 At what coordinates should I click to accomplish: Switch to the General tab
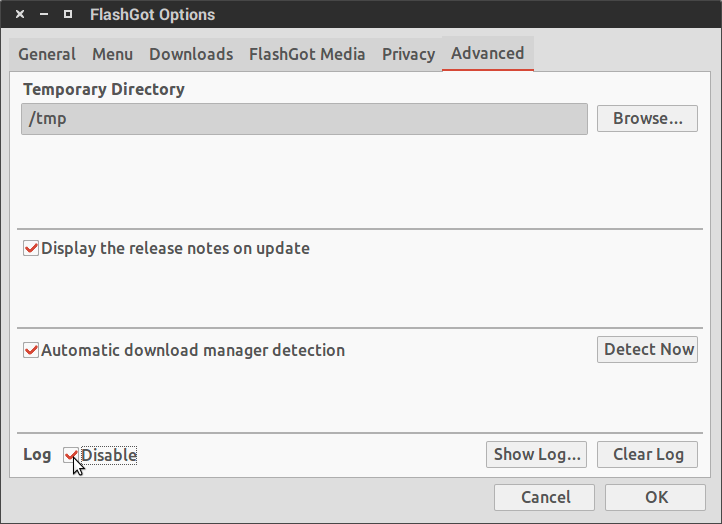tap(47, 54)
